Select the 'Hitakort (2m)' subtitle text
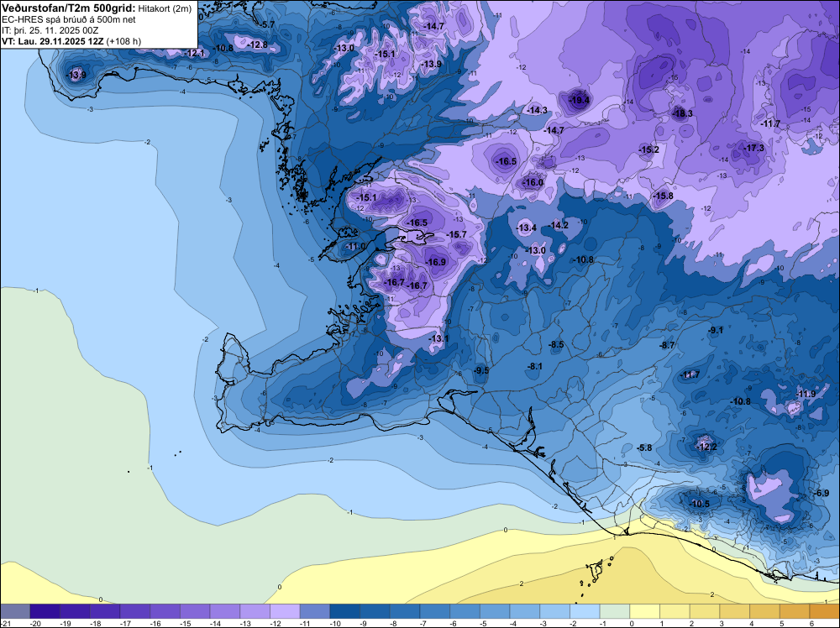Viewport: 840px width, 628px height. [165, 8]
